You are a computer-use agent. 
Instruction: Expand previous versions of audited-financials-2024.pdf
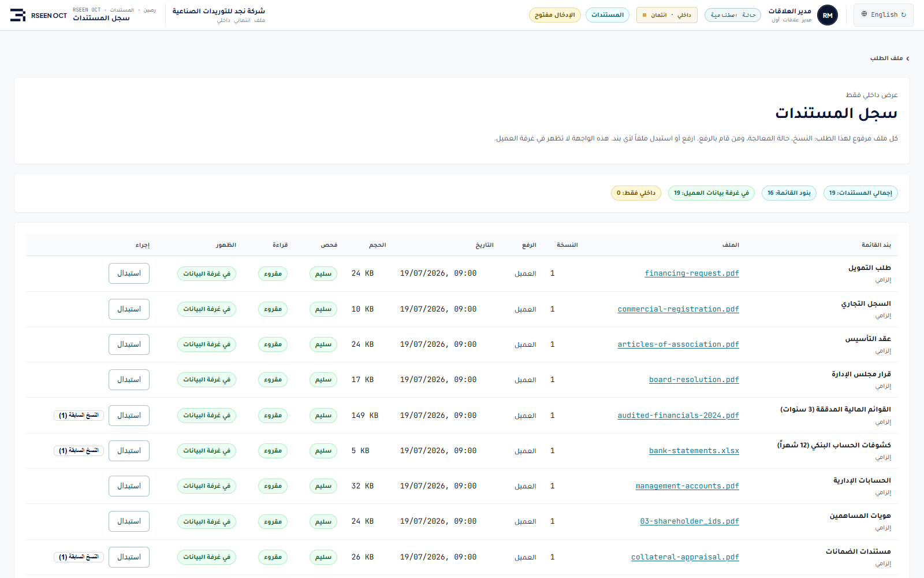[79, 416]
